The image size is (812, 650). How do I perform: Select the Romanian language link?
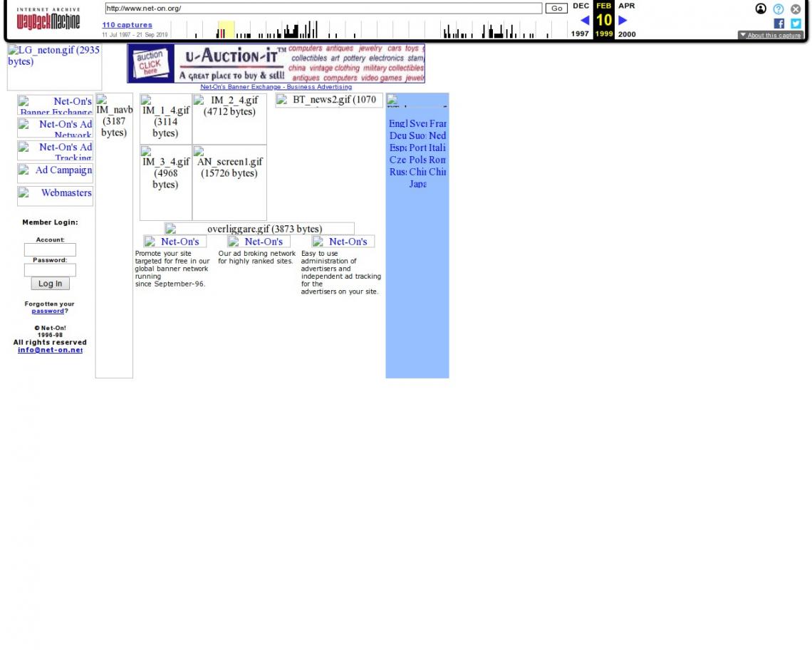437,160
